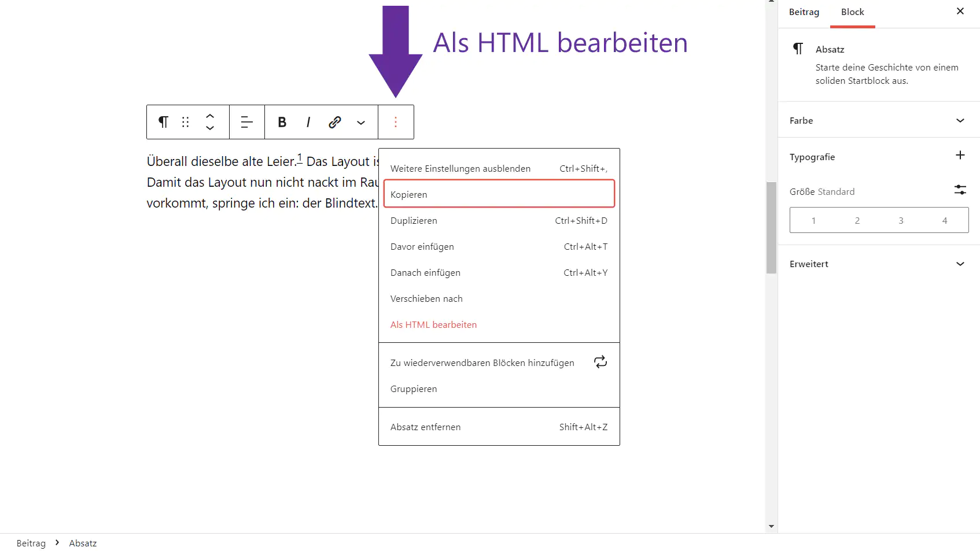
Task: Open more rich text controls chevron
Action: (361, 122)
